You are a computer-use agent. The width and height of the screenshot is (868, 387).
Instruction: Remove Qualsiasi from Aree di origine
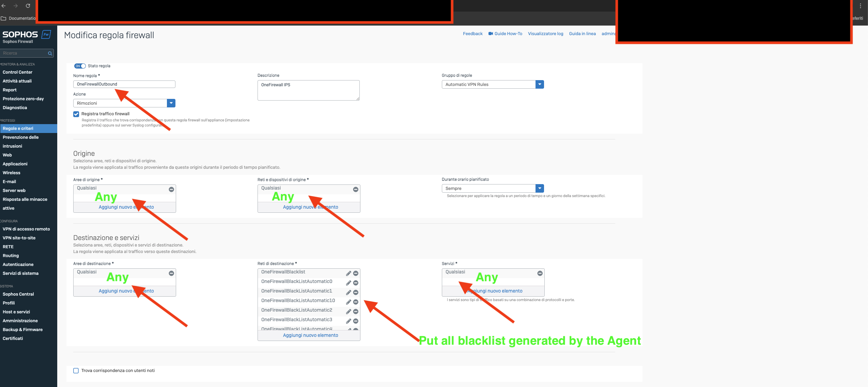(171, 189)
